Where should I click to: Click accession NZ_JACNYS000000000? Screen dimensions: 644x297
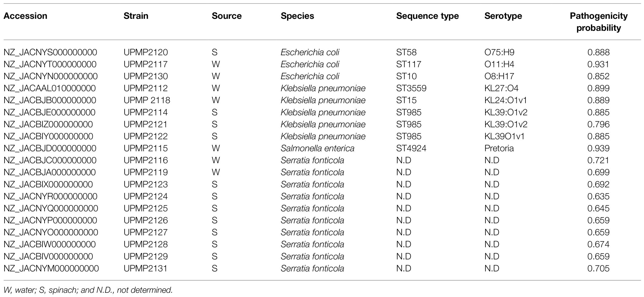tap(50, 52)
